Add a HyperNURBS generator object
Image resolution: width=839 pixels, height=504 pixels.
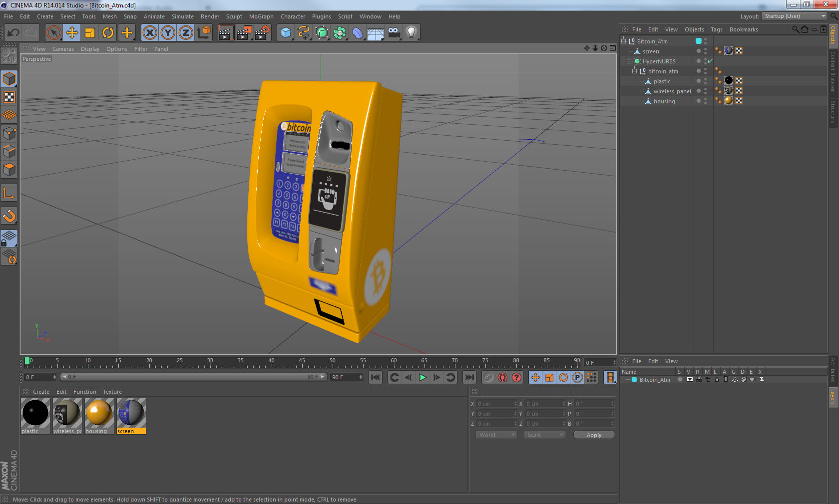click(x=322, y=33)
